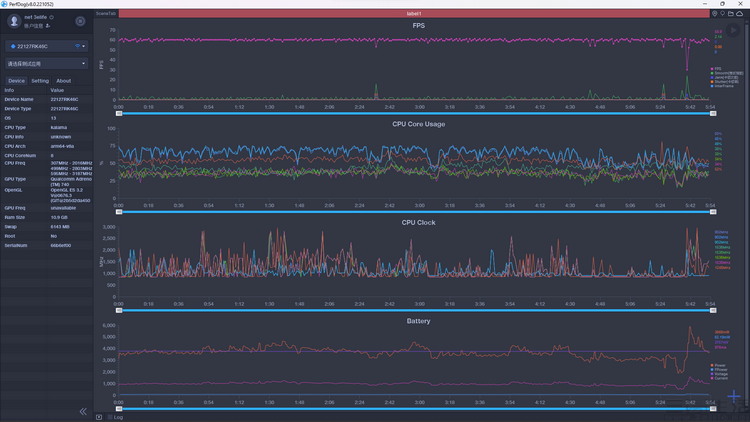Click the location pin icon in top bar
This screenshot has width=750, height=422.
coord(714,14)
